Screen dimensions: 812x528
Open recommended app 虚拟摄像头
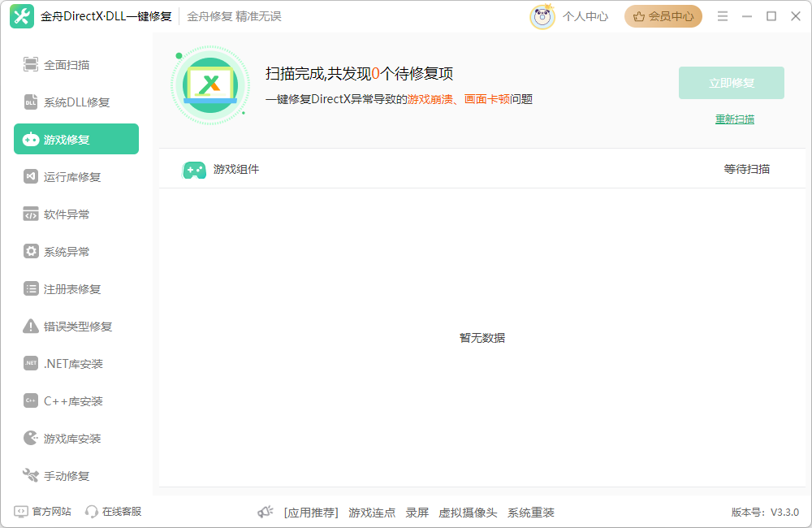pyautogui.click(x=468, y=513)
